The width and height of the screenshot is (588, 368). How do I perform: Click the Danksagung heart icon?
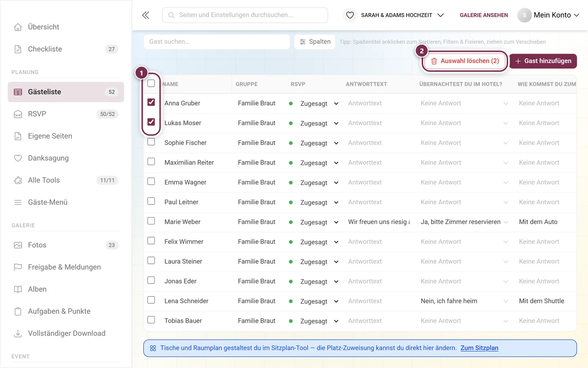[18, 158]
